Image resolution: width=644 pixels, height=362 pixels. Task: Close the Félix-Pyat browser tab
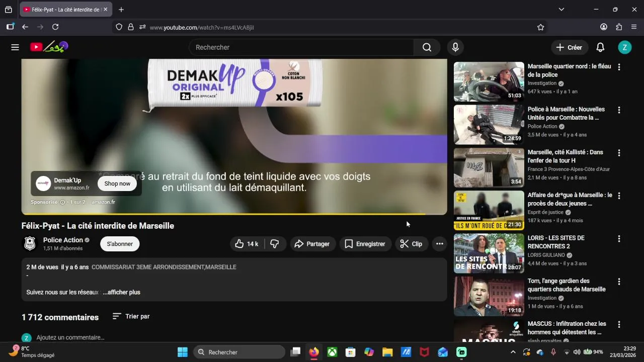pyautogui.click(x=105, y=10)
